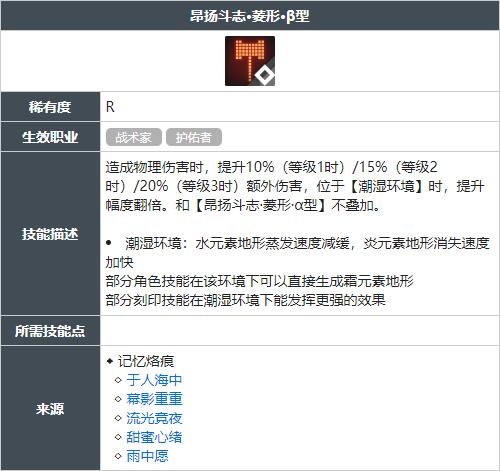This screenshot has width=500, height=471.
Task: Click the title 昂扬斗志·菱形·β型
Action: point(250,16)
